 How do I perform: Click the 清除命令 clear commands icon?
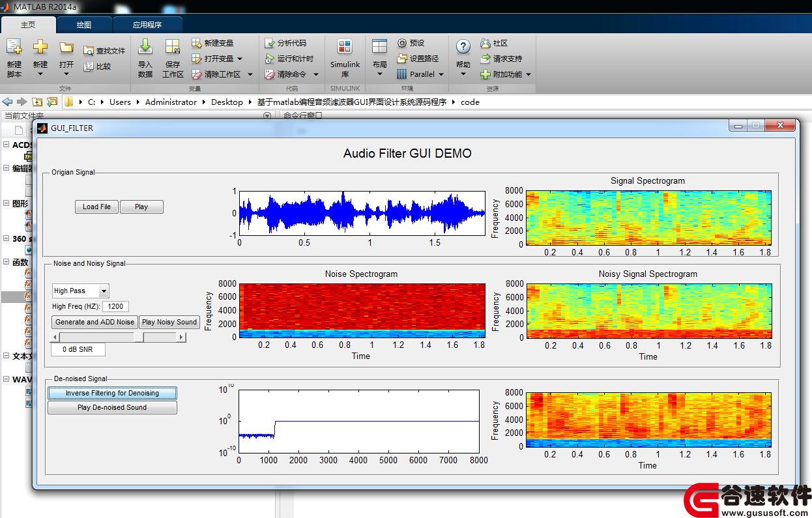click(x=270, y=74)
